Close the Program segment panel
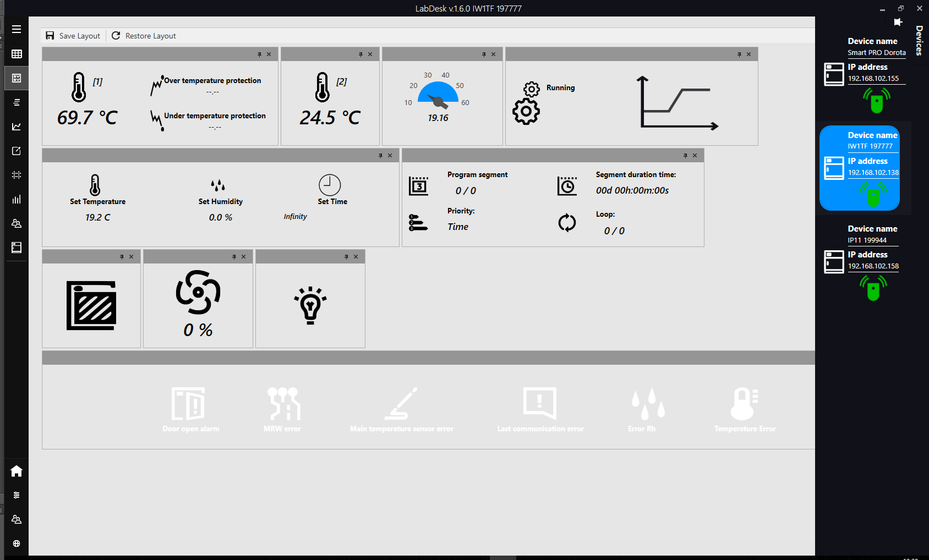The width and height of the screenshot is (929, 560). click(x=695, y=156)
